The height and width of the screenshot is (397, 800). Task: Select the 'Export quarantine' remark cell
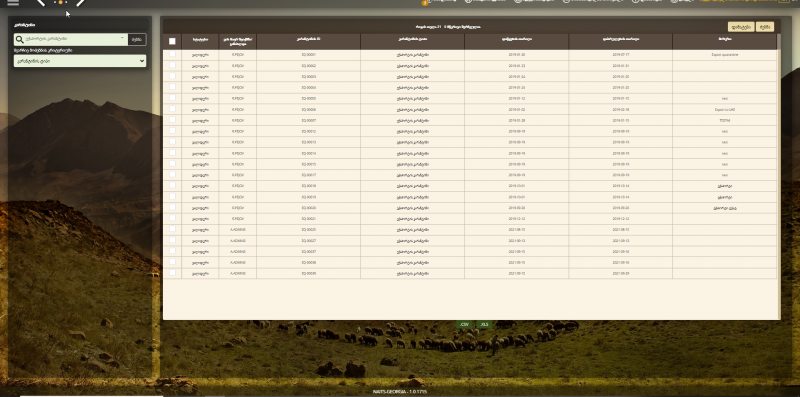(x=724, y=55)
